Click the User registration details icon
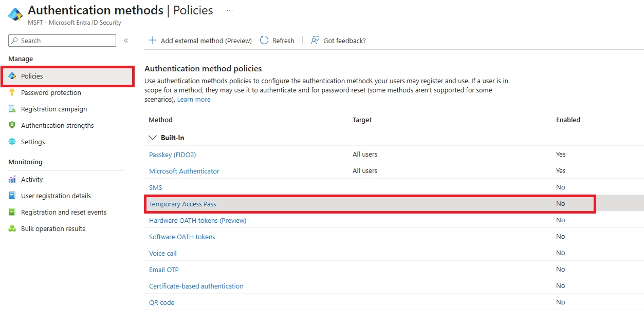Screen dimensions: 644x327 pyautogui.click(x=12, y=196)
